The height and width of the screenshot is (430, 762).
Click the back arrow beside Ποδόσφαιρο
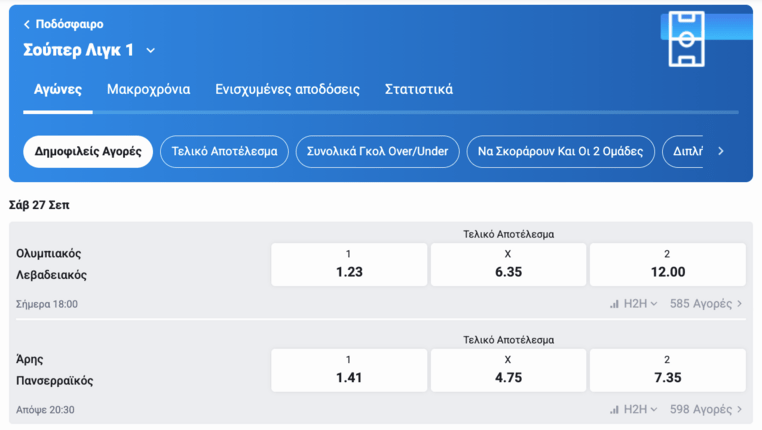[27, 24]
